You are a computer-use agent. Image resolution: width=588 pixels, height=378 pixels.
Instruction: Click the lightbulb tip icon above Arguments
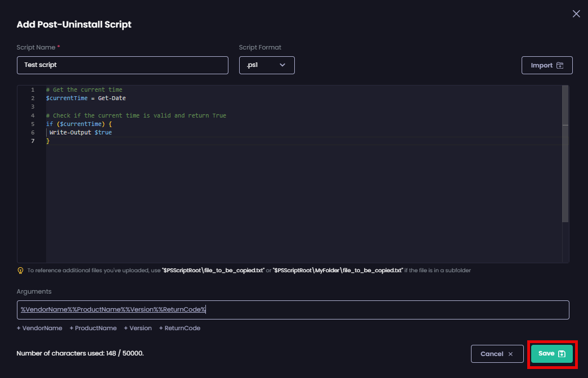(20, 270)
